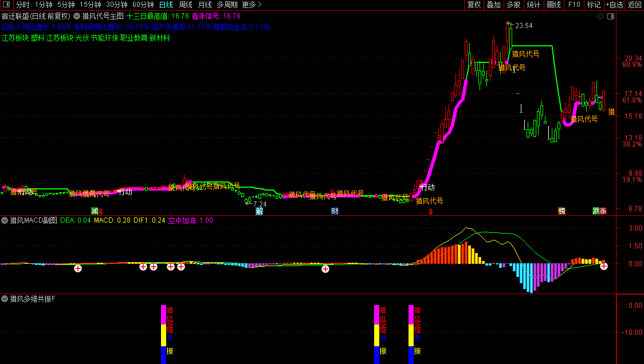Click the 23.54 high price label
644x364 pixels.
click(524, 25)
